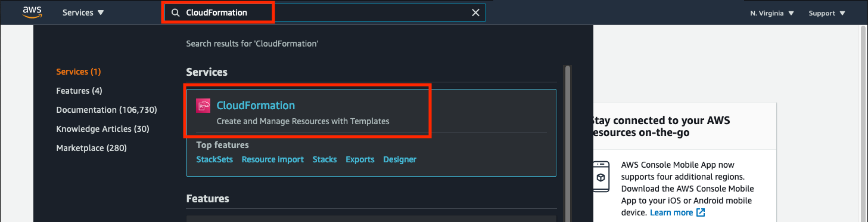This screenshot has height=222, width=868.
Task: Select the Services (1) filter
Action: [79, 72]
